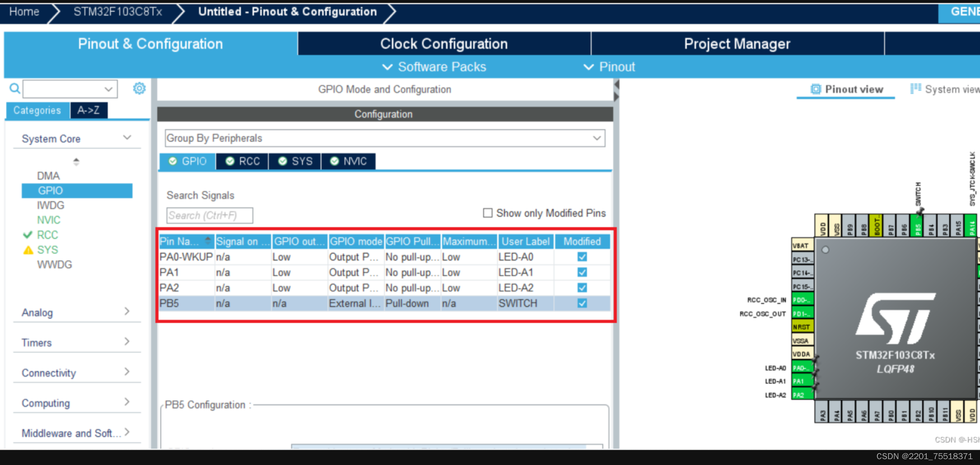Select NVIC in System Core list

tap(48, 220)
